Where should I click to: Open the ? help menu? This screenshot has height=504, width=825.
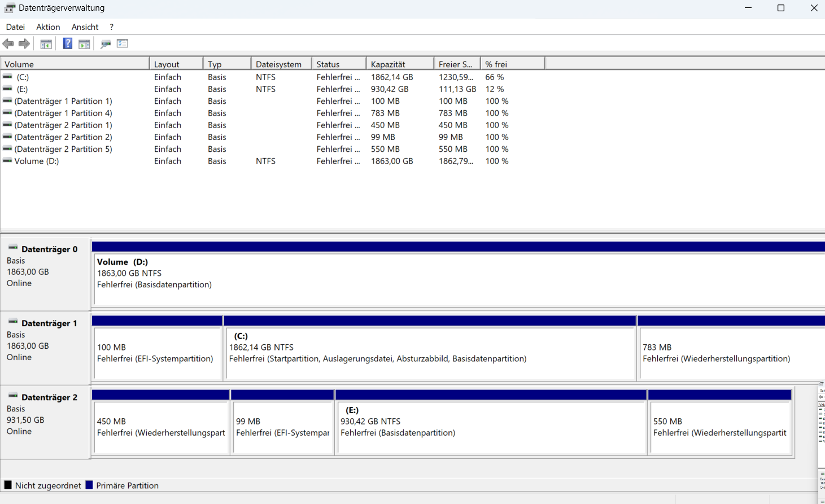111,27
